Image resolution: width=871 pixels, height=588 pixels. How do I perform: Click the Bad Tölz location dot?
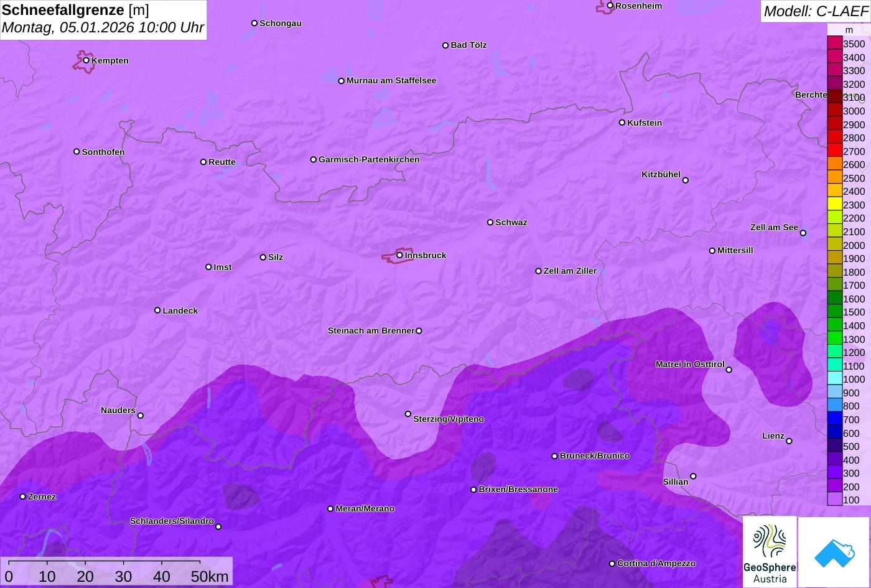pyautogui.click(x=445, y=45)
